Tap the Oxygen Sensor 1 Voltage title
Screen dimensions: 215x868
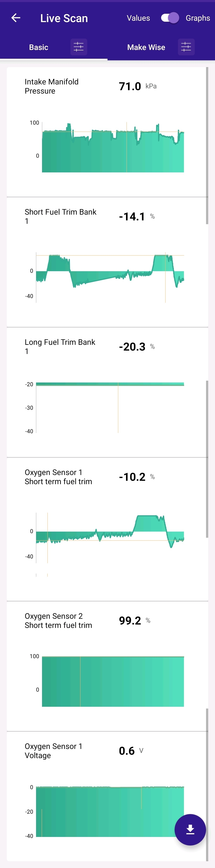(x=53, y=751)
